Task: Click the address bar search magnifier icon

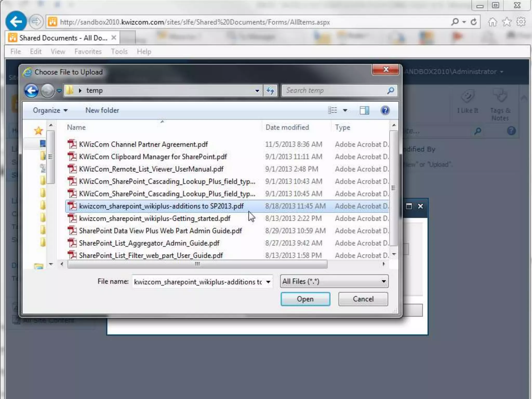Action: coord(455,22)
